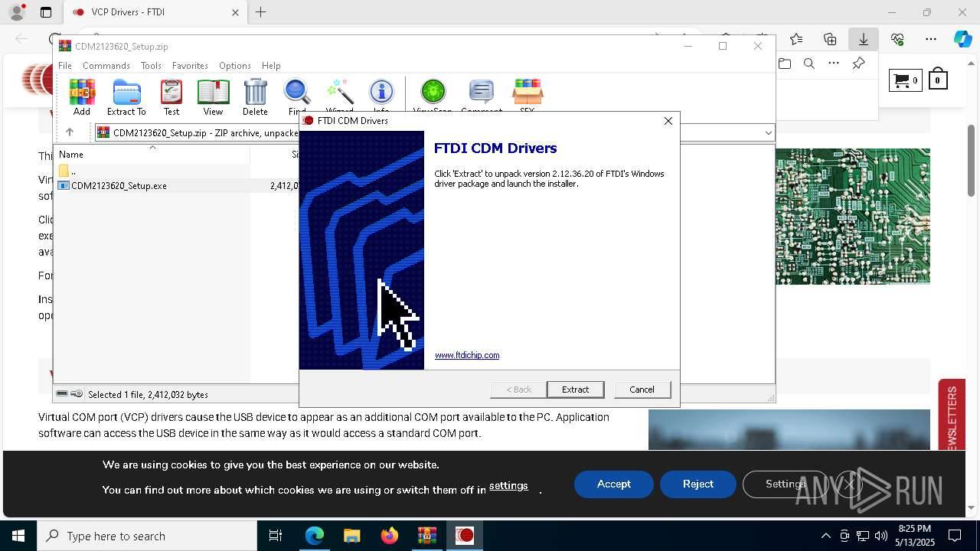Select the CDM2123620_Setup.exe file row
Image resolution: width=980 pixels, height=551 pixels.
coord(178,185)
